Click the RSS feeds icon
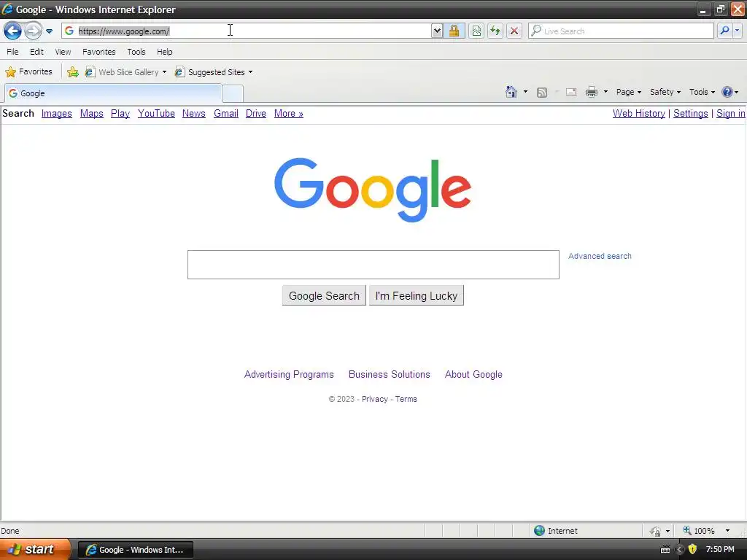The image size is (747, 560). click(542, 93)
